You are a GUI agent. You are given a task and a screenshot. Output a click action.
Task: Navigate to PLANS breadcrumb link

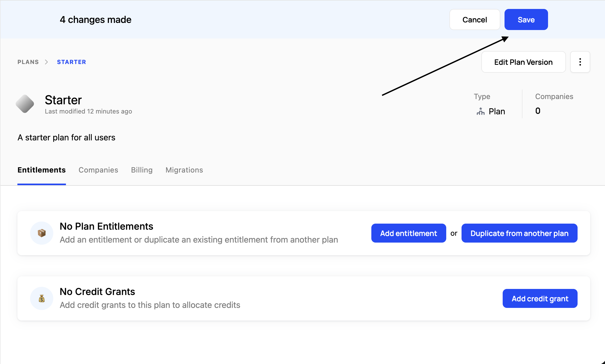point(28,62)
